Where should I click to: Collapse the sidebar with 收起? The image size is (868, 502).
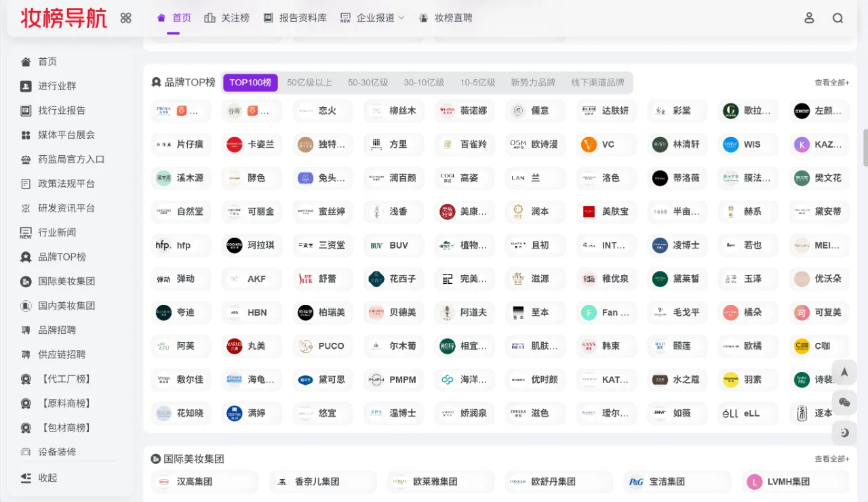tap(39, 478)
